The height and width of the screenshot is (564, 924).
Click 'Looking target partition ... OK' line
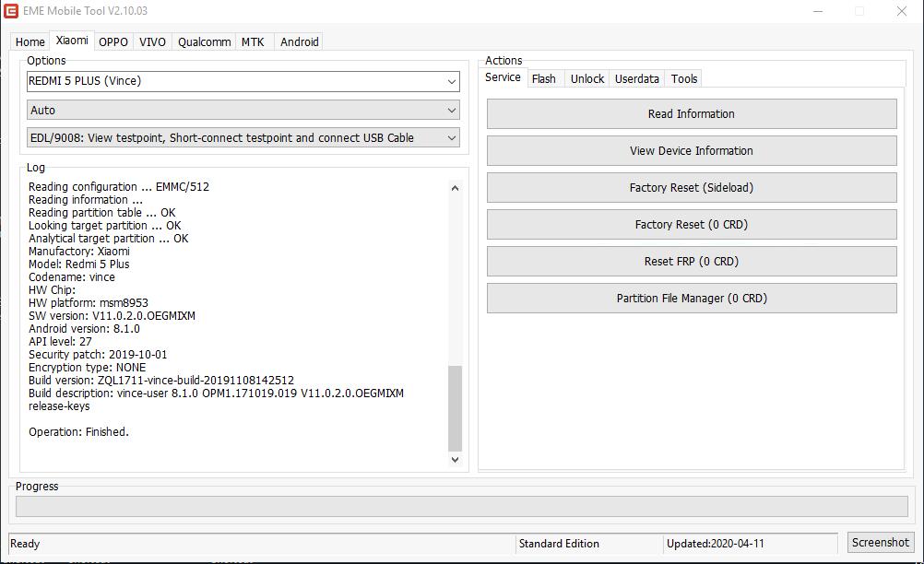pos(105,226)
